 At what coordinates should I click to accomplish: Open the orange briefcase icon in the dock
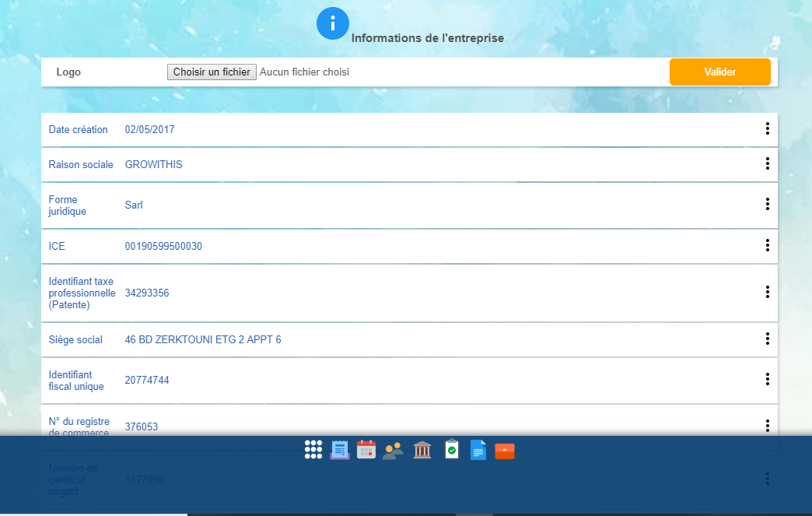click(505, 451)
